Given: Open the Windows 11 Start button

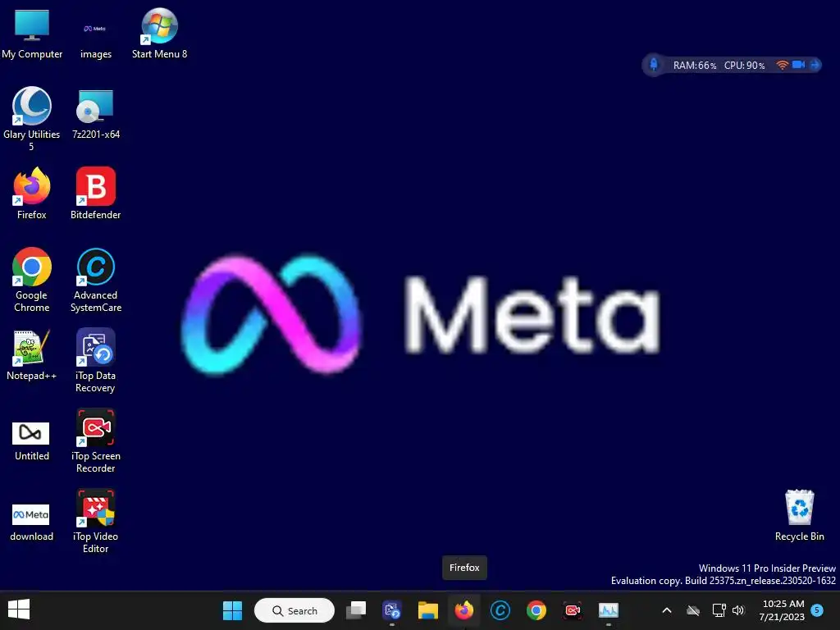Looking at the screenshot, I should tap(232, 610).
